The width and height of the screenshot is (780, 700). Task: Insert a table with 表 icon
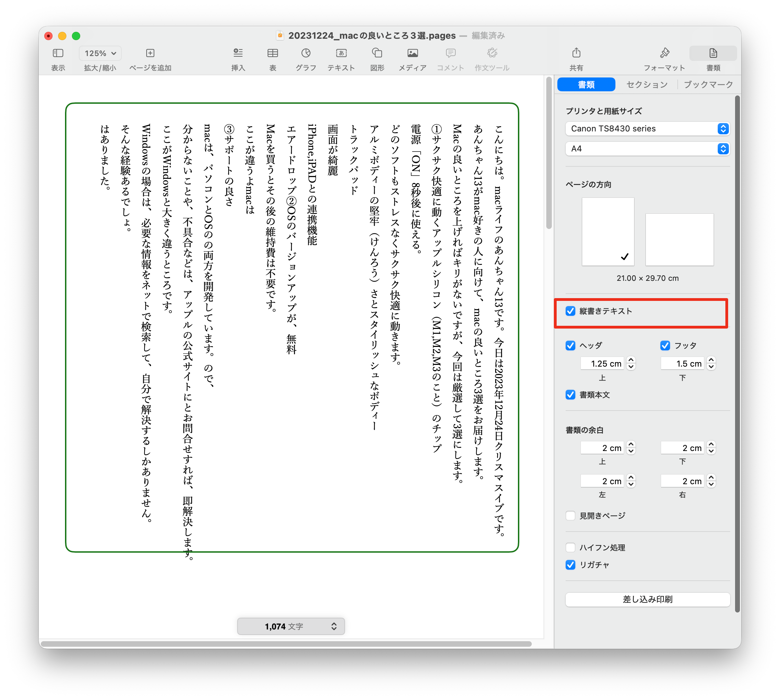coord(272,53)
